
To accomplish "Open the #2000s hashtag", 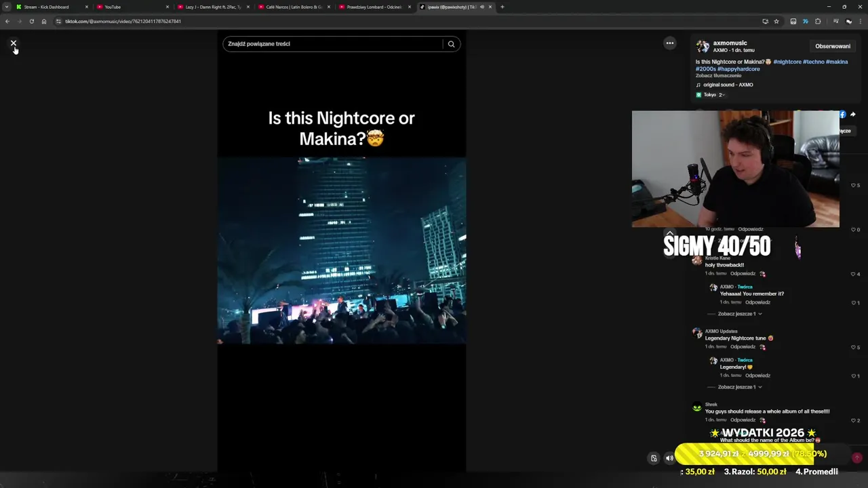I will 705,69.
